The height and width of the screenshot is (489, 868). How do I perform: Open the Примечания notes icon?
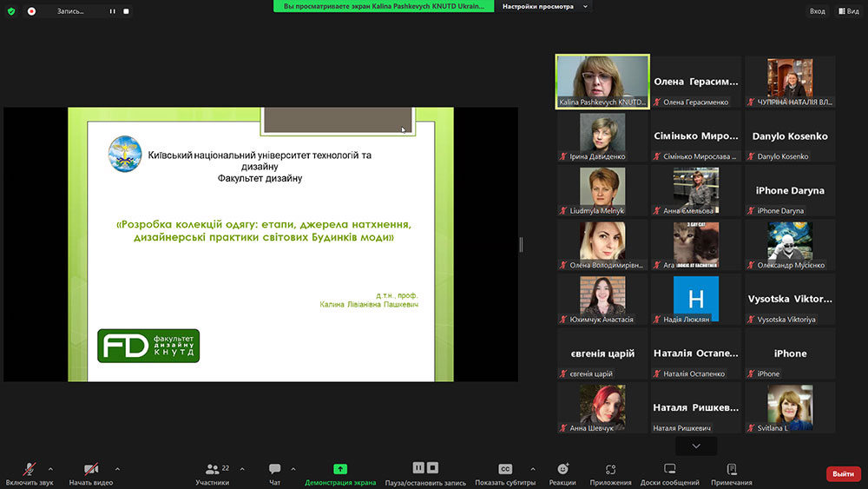732,469
